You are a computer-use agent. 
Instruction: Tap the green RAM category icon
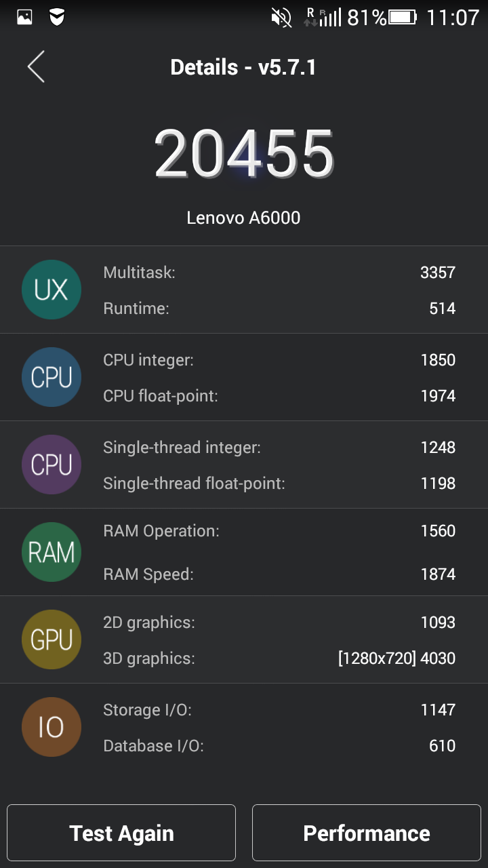point(52,553)
